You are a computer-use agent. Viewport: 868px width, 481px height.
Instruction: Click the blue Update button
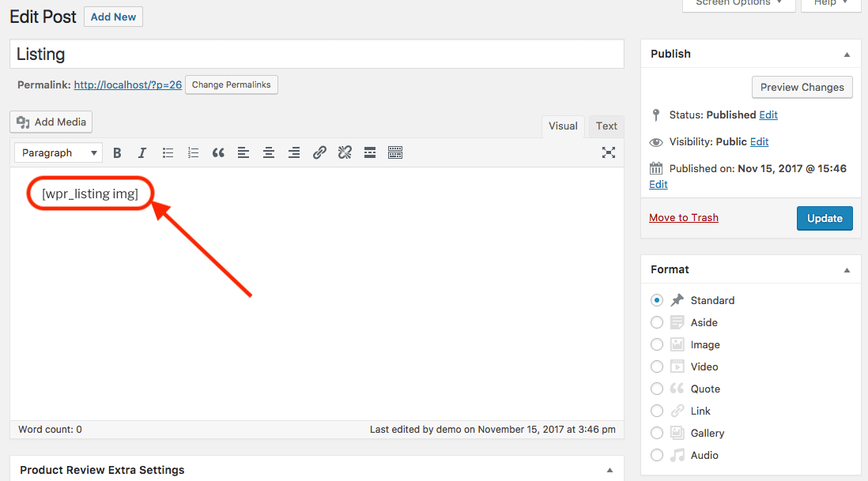(x=825, y=219)
